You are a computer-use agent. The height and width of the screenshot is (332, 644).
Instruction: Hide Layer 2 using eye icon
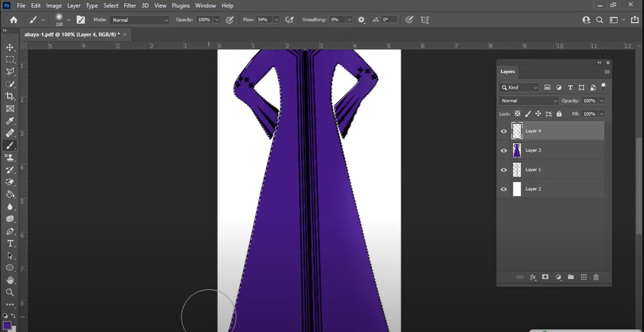[x=504, y=189]
